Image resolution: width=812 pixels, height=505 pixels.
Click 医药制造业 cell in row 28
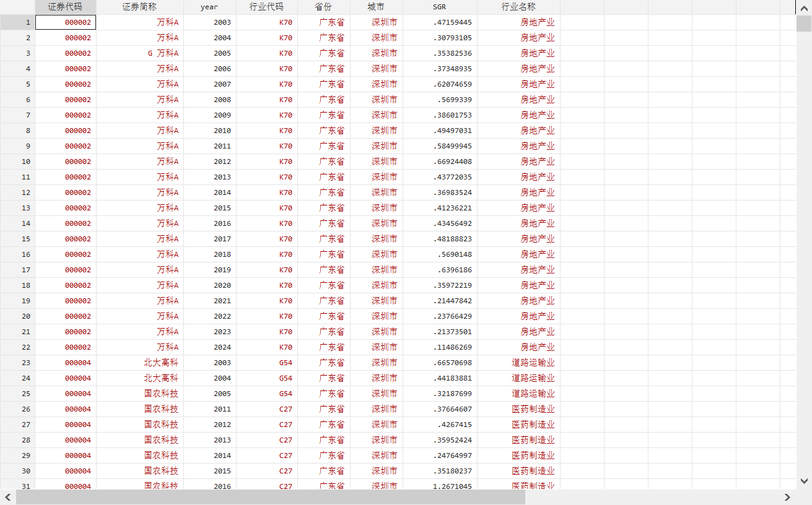click(x=519, y=440)
